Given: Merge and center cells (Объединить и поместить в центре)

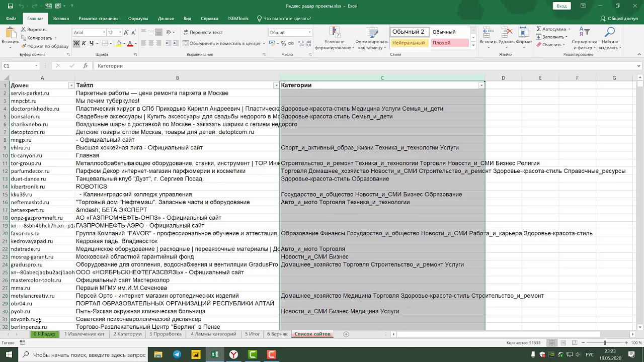Looking at the screenshot, I should coord(221,44).
